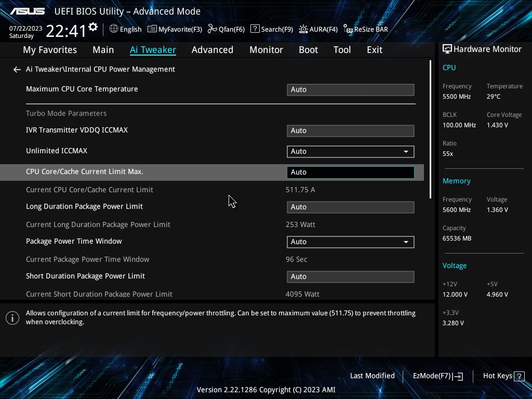Toggle the ReSize BAR icon
The width and height of the screenshot is (532, 399).
click(348, 29)
